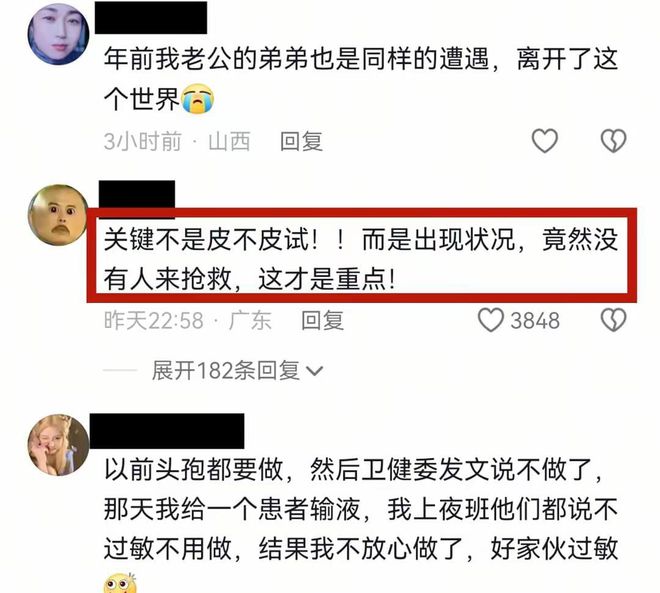
Task: Click the 3848 like count number
Action: click(535, 321)
